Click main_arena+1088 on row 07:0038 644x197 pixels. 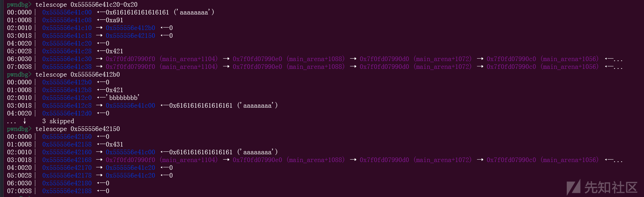coord(316,67)
